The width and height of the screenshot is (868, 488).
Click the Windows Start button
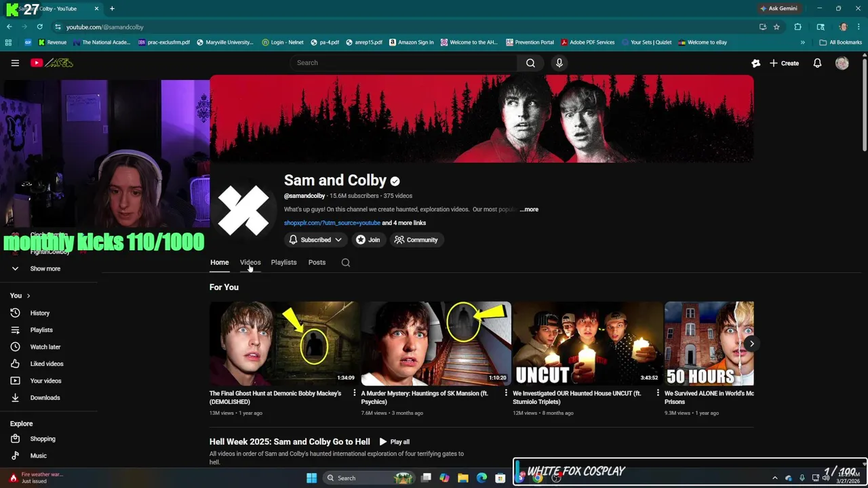click(311, 478)
